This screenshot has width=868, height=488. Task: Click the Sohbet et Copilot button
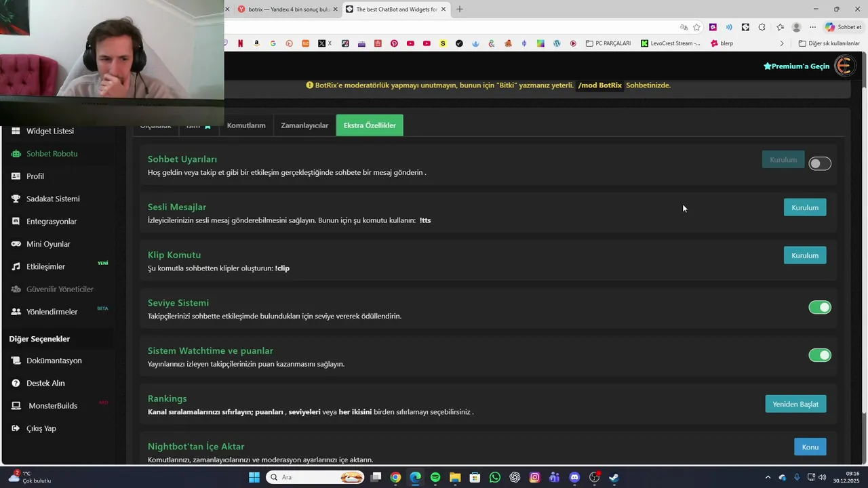(843, 27)
